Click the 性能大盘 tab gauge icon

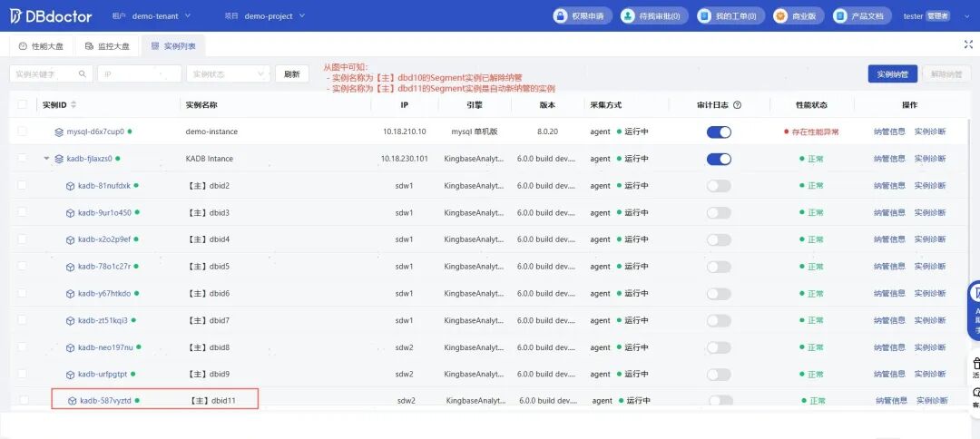[23, 46]
